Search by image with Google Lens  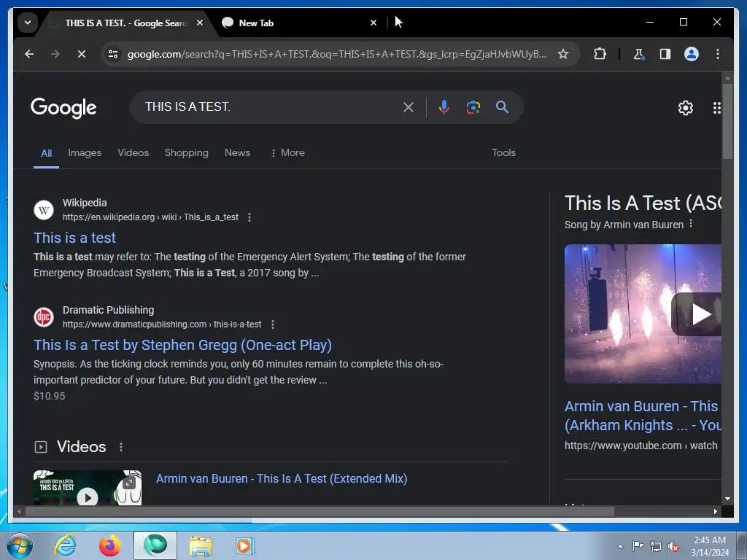point(473,107)
